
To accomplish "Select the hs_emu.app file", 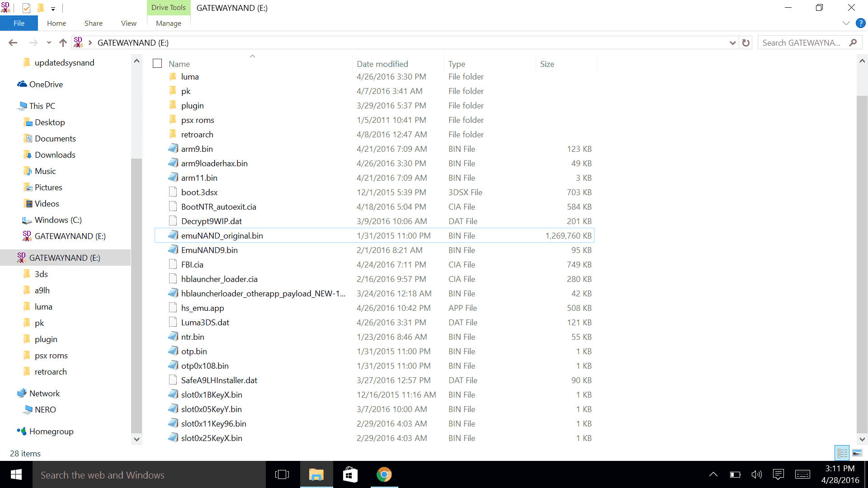I will point(203,308).
